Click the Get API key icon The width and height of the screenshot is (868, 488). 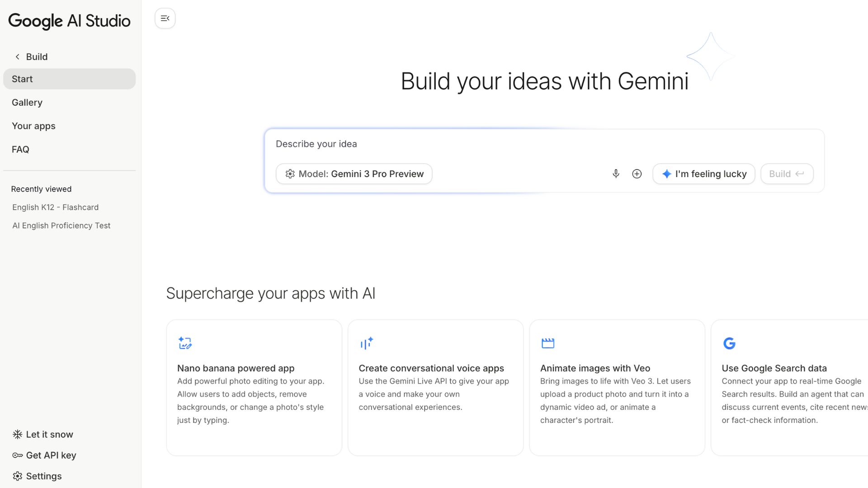17,455
